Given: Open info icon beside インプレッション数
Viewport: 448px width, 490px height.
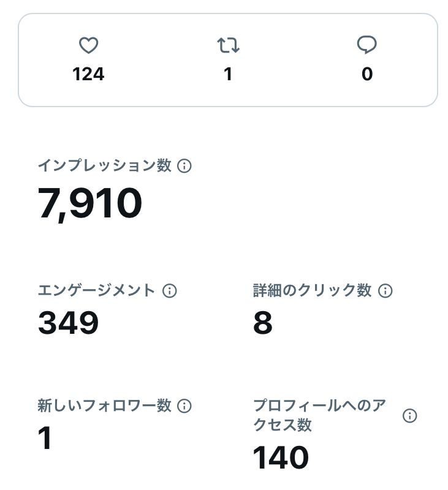Looking at the screenshot, I should click(x=184, y=166).
